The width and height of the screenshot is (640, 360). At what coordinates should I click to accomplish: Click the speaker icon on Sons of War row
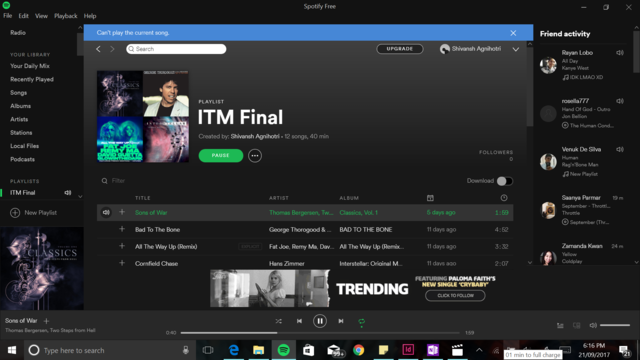tap(106, 213)
